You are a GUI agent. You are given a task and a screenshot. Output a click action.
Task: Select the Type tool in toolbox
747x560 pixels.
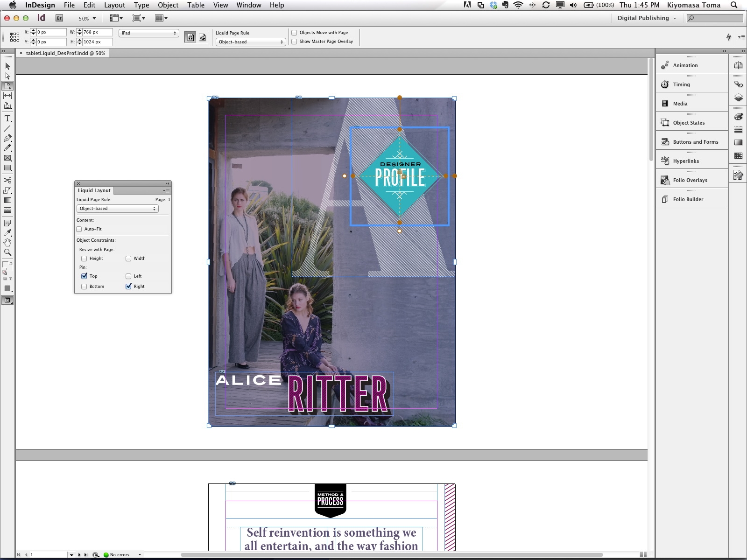pyautogui.click(x=7, y=119)
